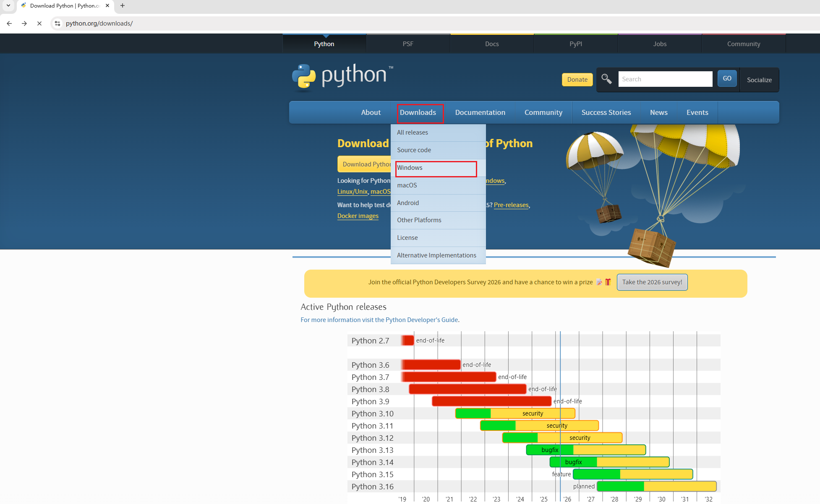Go back using browser back arrow
Screen dimensions: 820x504
click(x=9, y=23)
